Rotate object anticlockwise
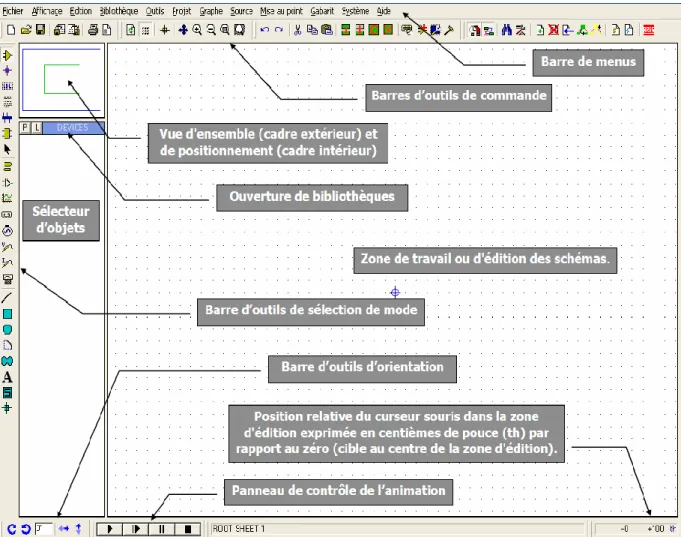Image resolution: width=681 pixels, height=537 pixels. click(26, 529)
